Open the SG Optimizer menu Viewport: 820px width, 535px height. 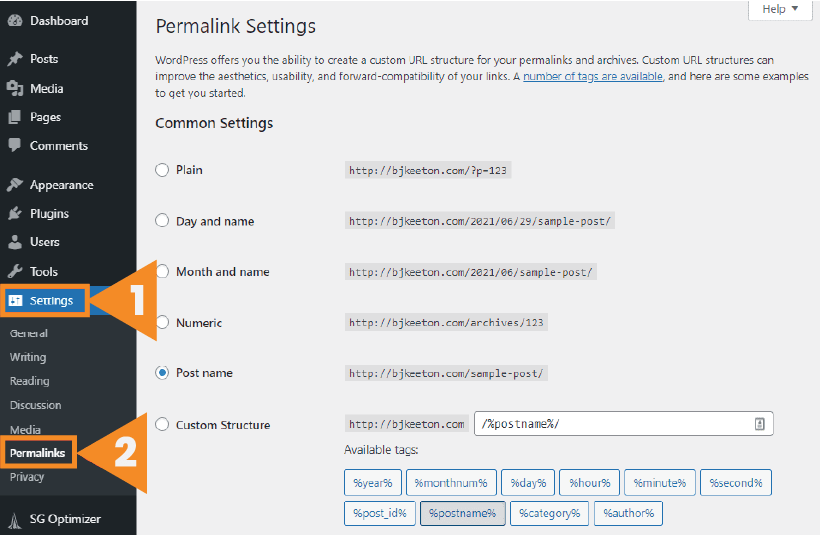pyautogui.click(x=65, y=519)
